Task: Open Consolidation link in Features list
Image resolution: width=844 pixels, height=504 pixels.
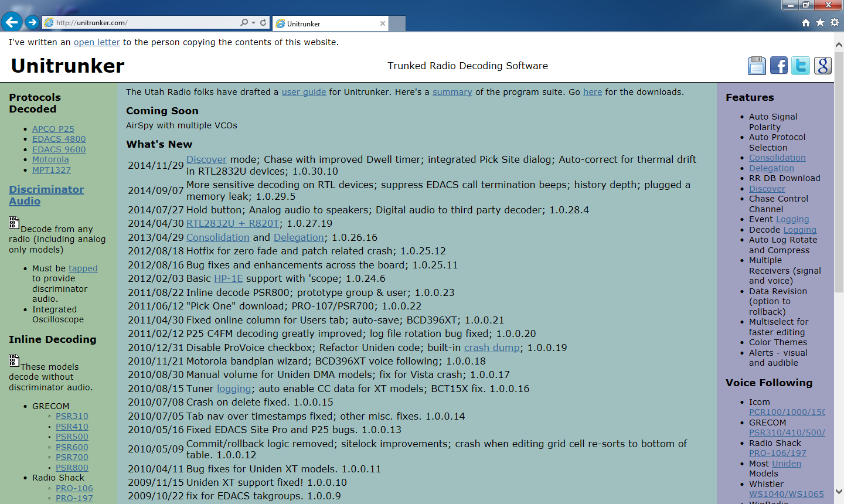Action: click(x=777, y=158)
